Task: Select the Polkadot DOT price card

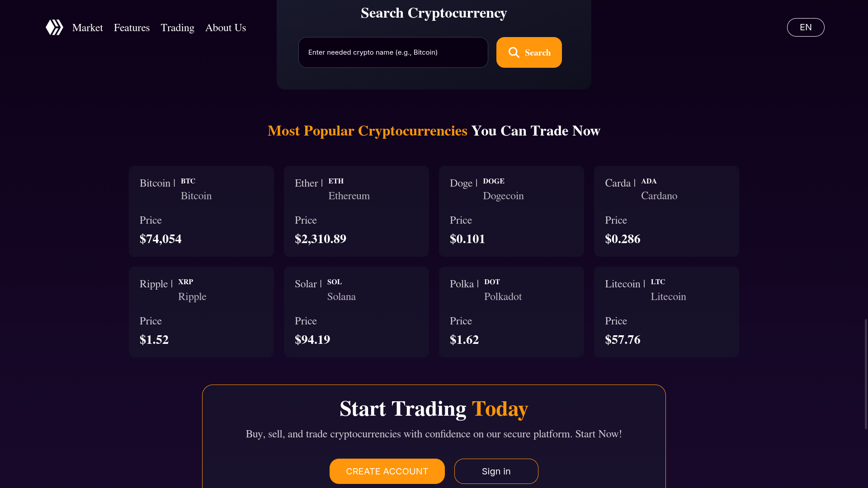Action: click(x=511, y=311)
